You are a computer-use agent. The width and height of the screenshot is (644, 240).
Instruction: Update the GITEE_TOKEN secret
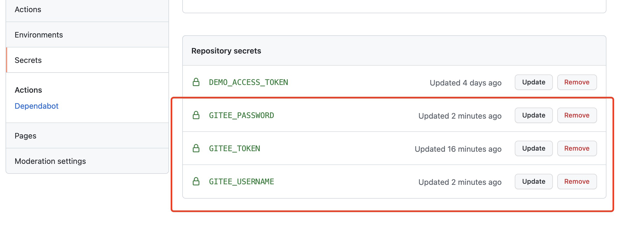(534, 148)
